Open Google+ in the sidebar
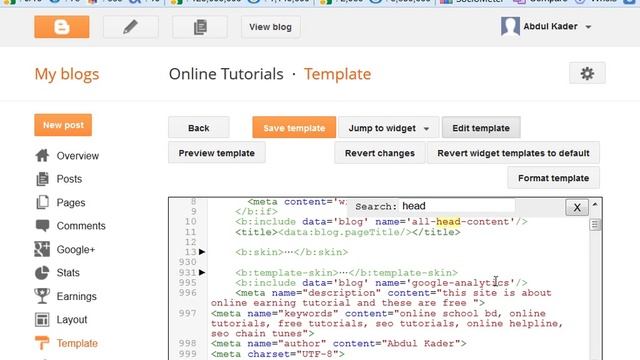This screenshot has height=360, width=640. 76,249
